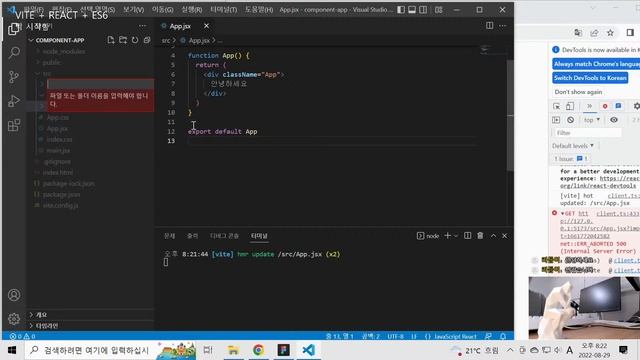This screenshot has width=640, height=360.
Task: Toggle the secondary sidebar layout icon
Action: click(423, 9)
